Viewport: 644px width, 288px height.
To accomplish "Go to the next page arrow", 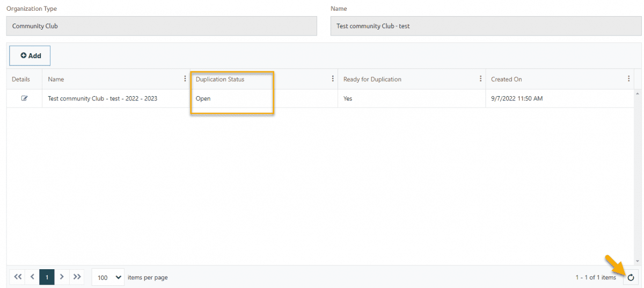I will click(x=62, y=277).
